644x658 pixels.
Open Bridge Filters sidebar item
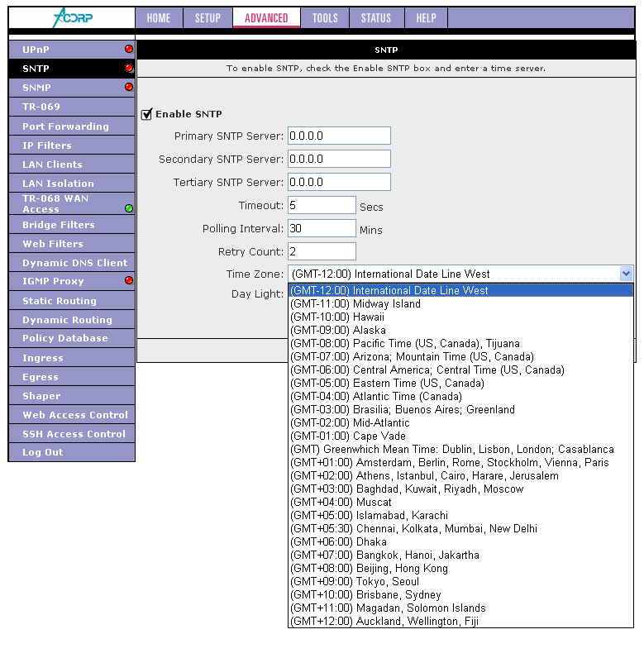[71, 225]
